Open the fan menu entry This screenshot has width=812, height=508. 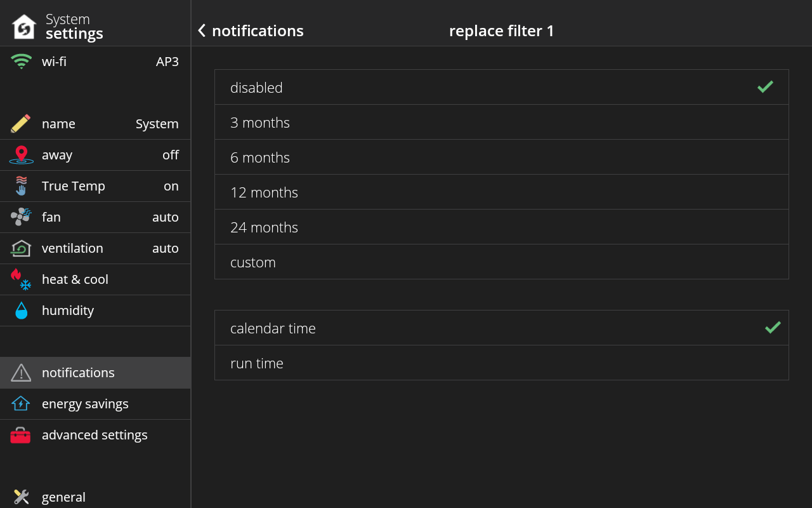coord(95,217)
